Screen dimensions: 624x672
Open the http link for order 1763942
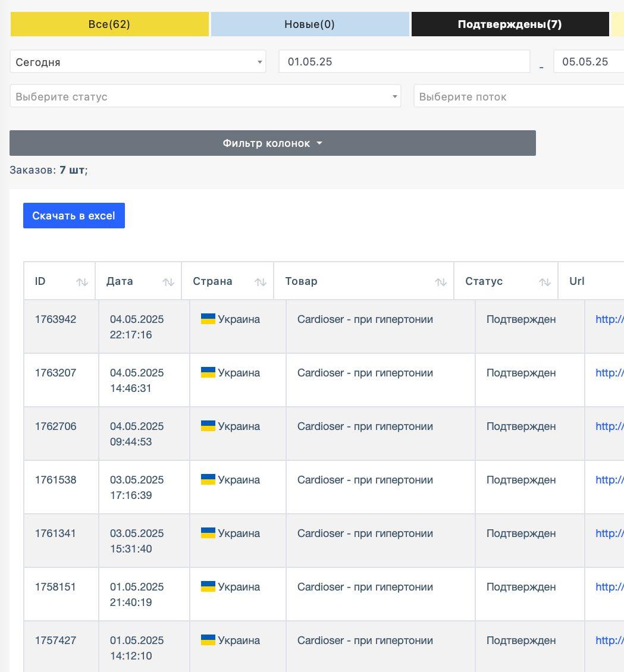pos(610,319)
